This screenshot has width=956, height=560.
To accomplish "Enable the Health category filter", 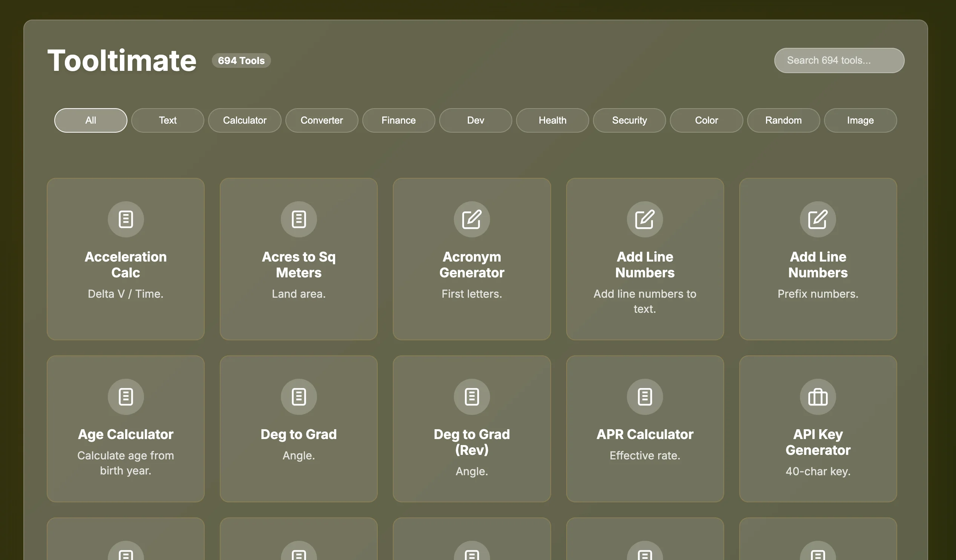I will click(552, 120).
